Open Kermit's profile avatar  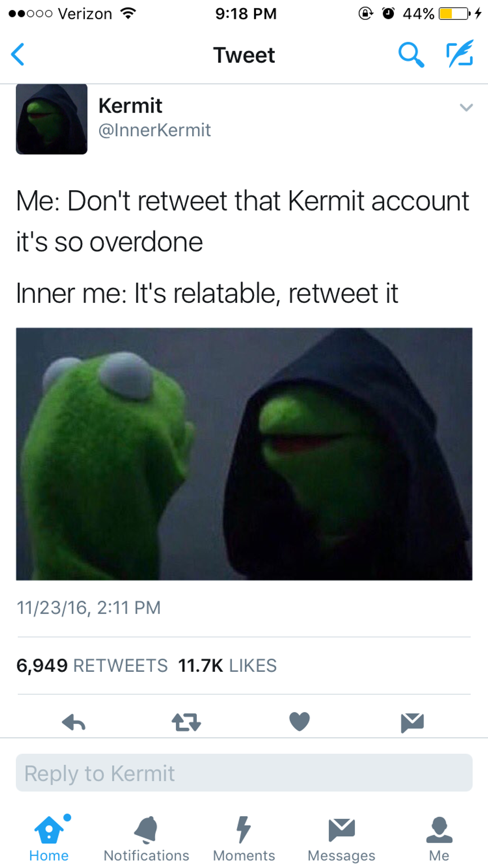pos(52,119)
